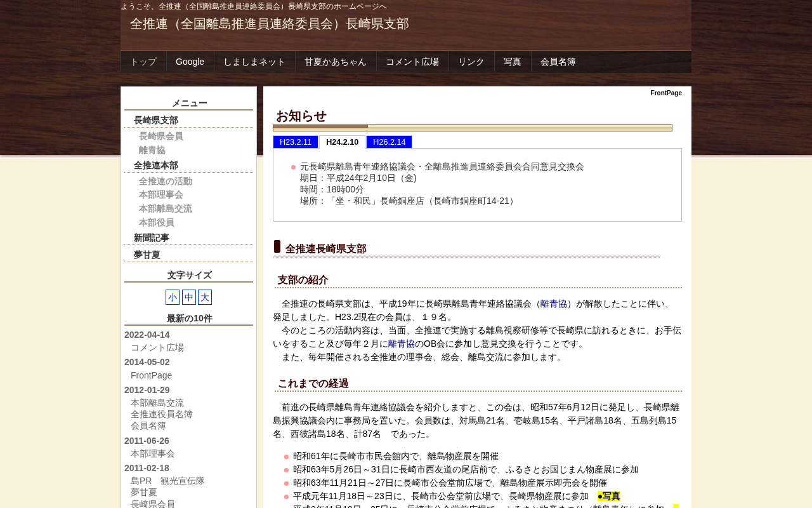812x508 pixels.
Task: Switch to the H26.2.14 tab
Action: 390,142
